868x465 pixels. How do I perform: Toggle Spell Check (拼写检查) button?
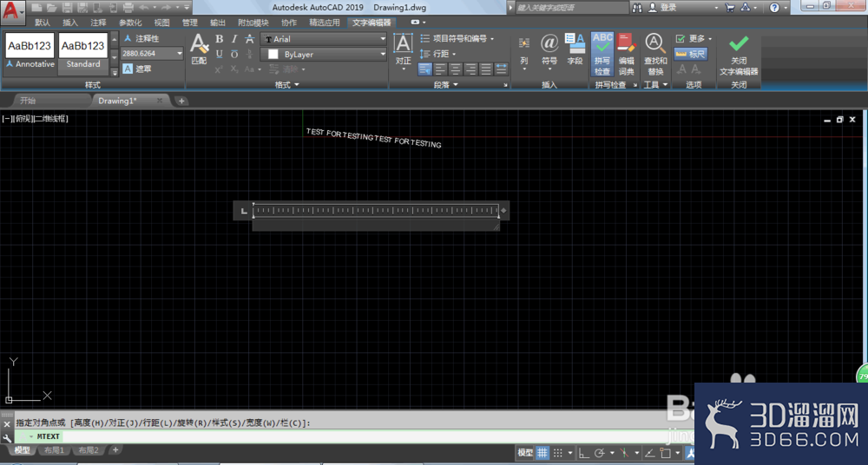pyautogui.click(x=602, y=55)
